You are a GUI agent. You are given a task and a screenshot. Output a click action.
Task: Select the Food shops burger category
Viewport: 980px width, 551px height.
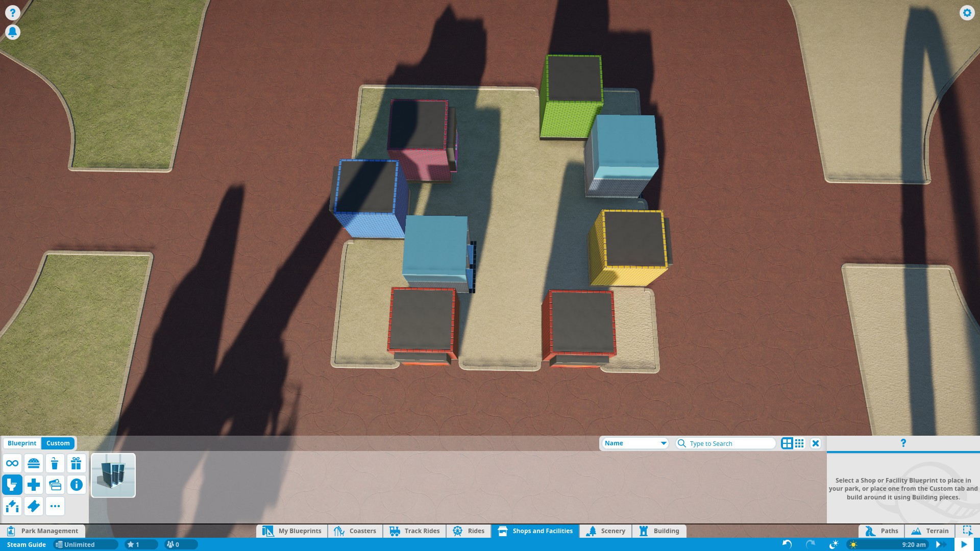34,463
